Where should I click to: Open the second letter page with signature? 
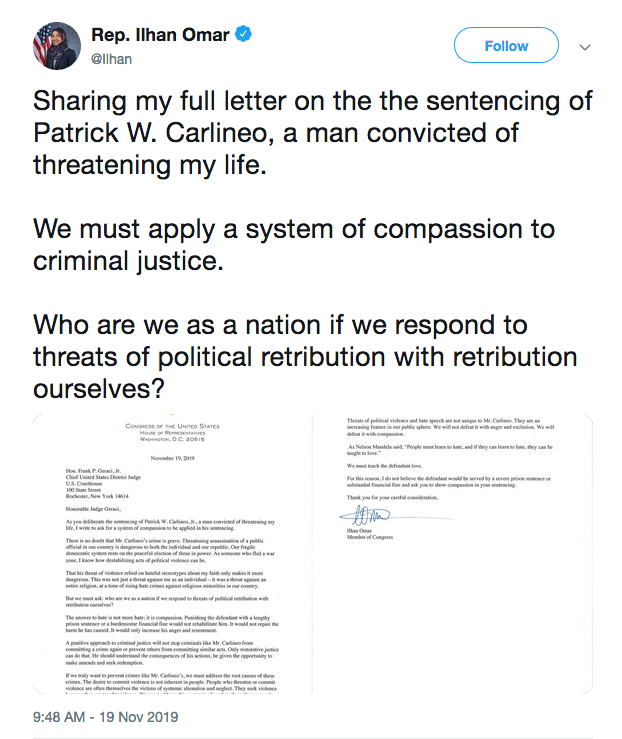pos(453,554)
